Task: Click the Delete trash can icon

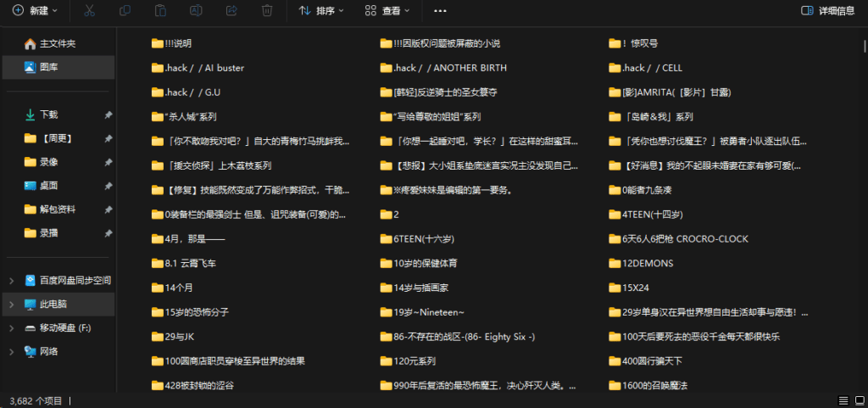Action: pos(267,11)
